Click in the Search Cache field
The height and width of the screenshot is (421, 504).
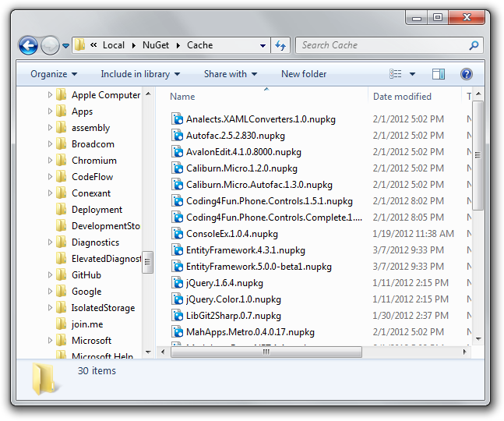point(382,45)
